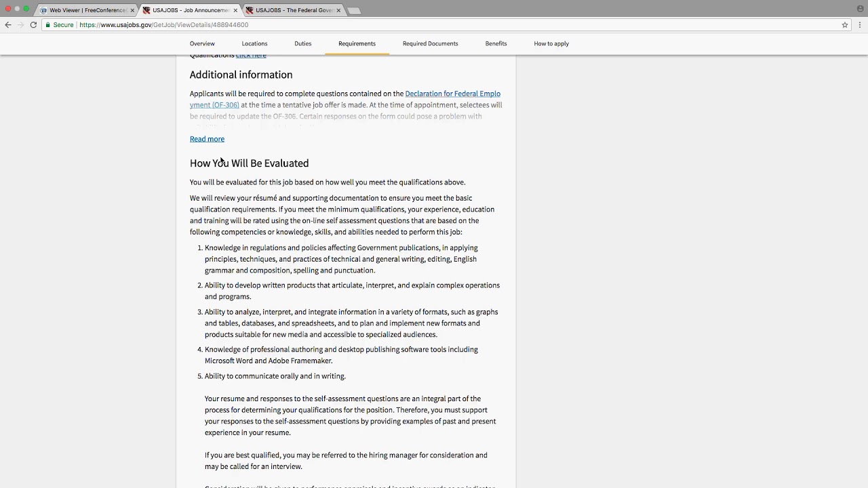Select the Requirements section tab

tap(357, 43)
